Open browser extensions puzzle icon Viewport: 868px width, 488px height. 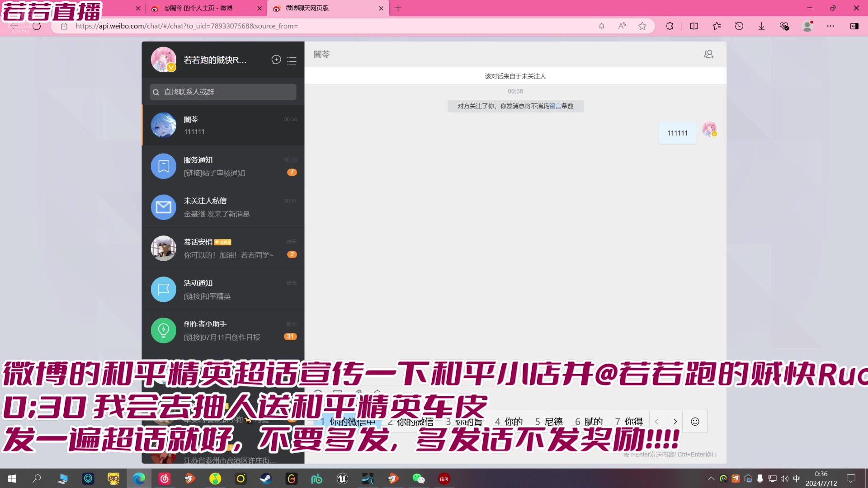click(670, 26)
